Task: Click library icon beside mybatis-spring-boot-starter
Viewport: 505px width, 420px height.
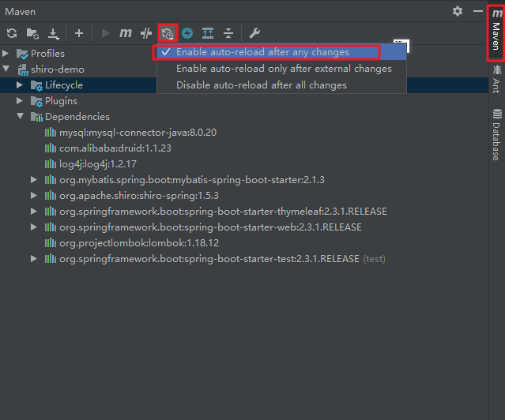Action: 51,179
